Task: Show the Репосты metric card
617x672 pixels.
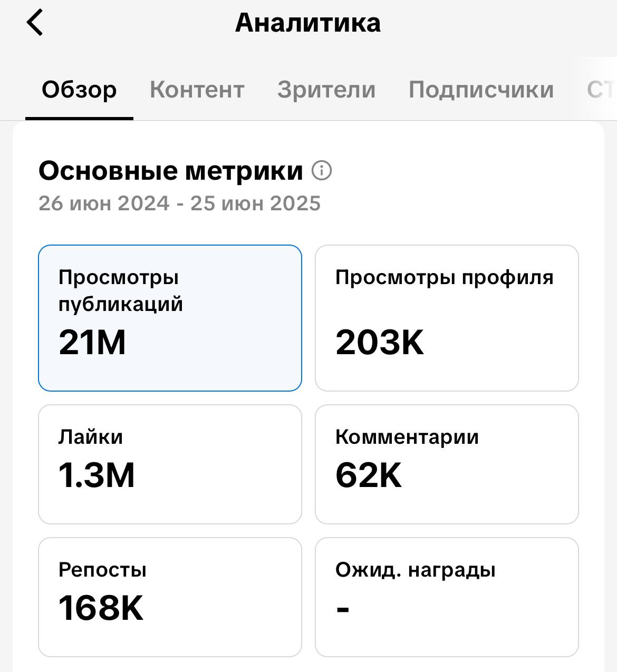Action: pos(170,597)
